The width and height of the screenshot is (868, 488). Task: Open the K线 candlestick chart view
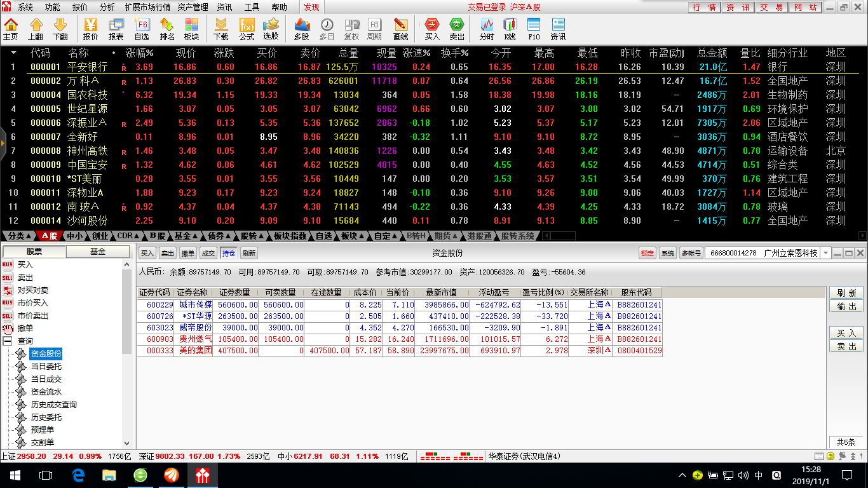click(510, 29)
